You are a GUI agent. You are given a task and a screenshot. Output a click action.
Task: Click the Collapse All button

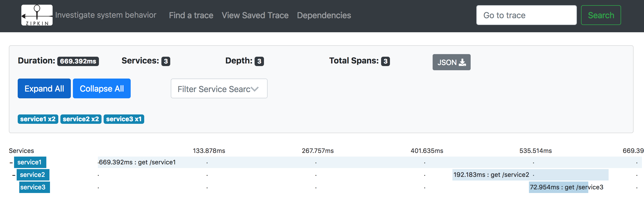pyautogui.click(x=102, y=88)
